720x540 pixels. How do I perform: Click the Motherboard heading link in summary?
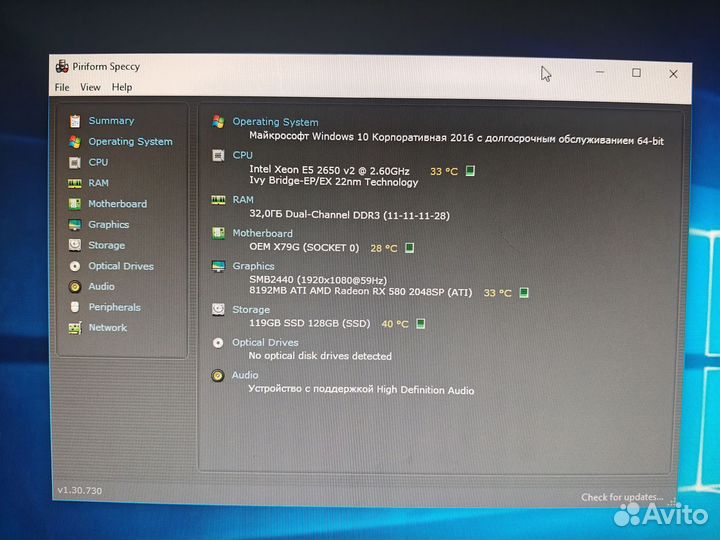pos(262,233)
